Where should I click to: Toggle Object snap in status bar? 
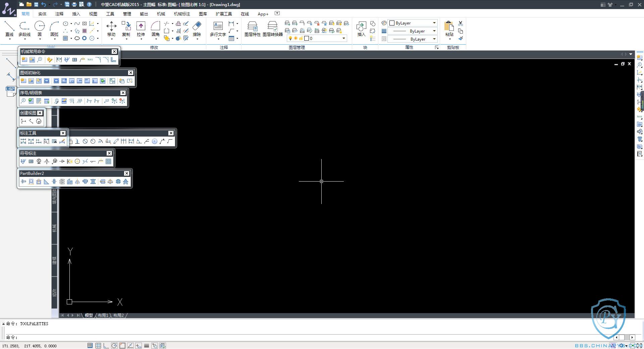(122, 345)
